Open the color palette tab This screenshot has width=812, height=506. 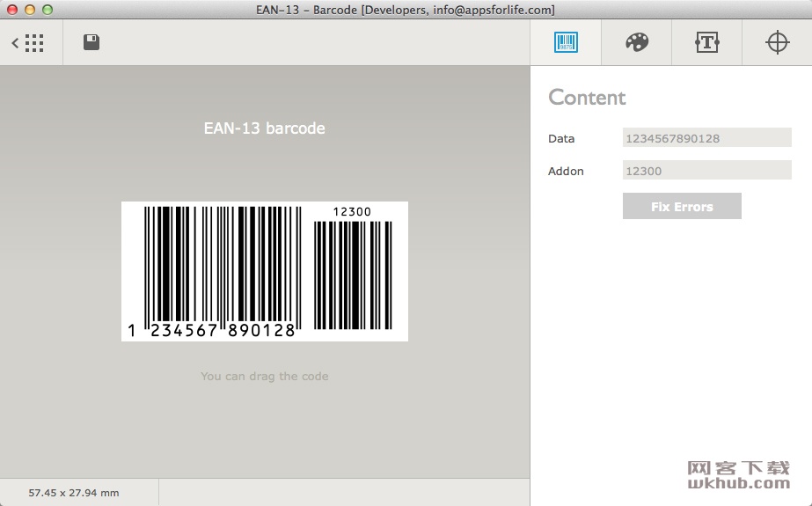636,42
